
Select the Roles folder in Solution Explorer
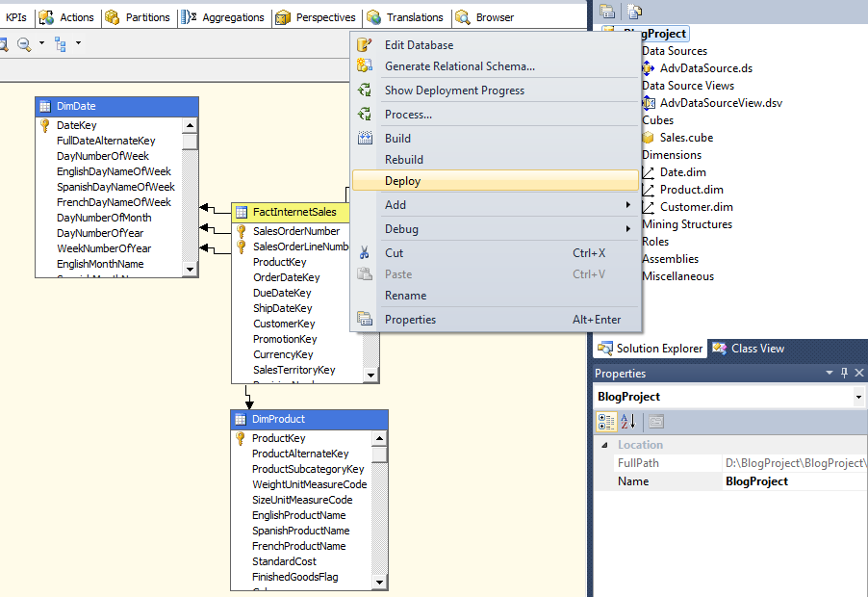(x=655, y=242)
